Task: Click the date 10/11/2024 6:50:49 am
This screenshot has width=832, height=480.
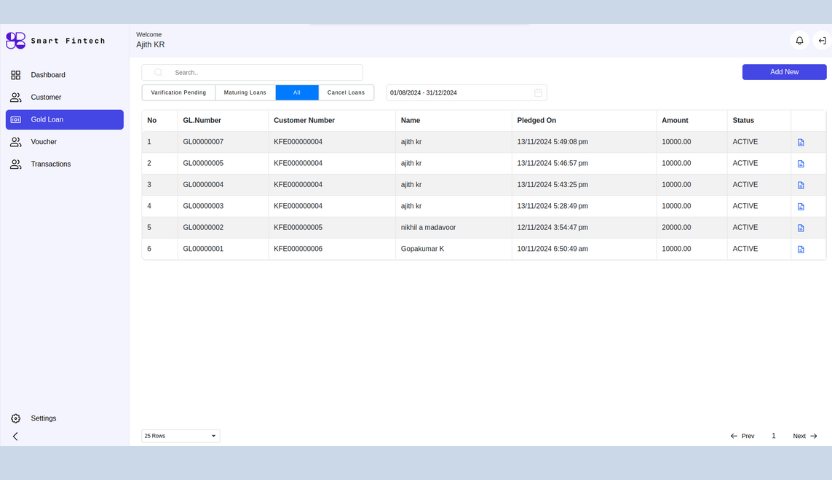Action: [552, 248]
